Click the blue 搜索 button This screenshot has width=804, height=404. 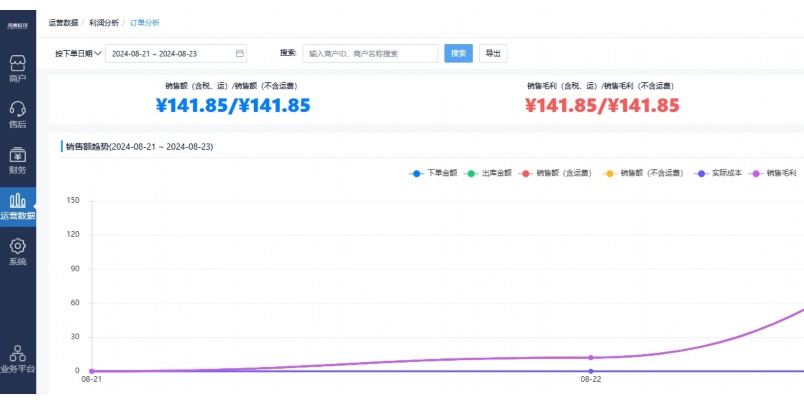pos(458,53)
